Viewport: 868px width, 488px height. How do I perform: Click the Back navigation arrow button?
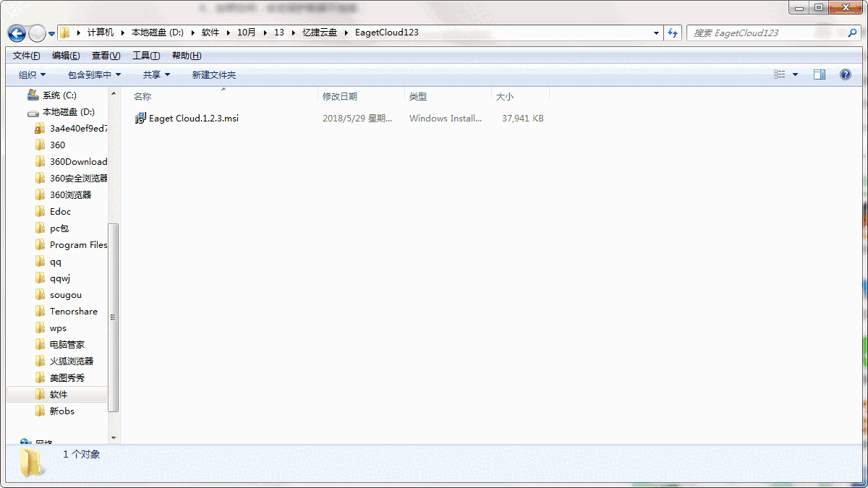pyautogui.click(x=17, y=33)
